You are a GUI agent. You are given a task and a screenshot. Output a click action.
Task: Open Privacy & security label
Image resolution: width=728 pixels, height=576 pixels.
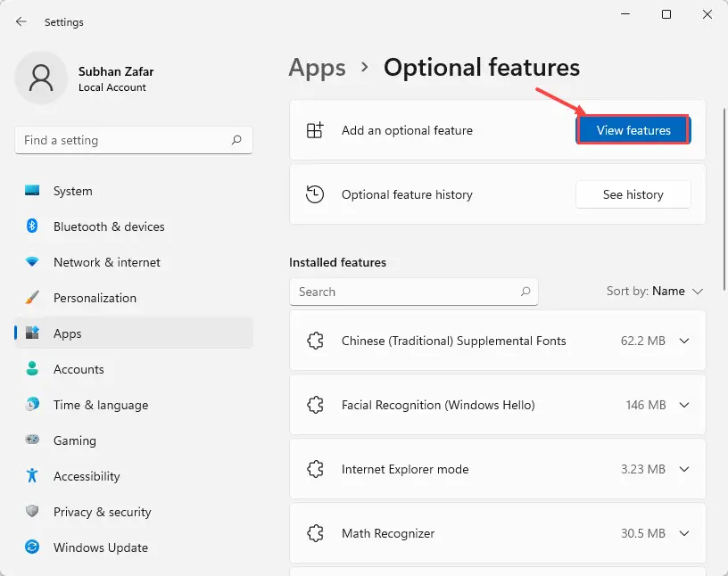(102, 512)
